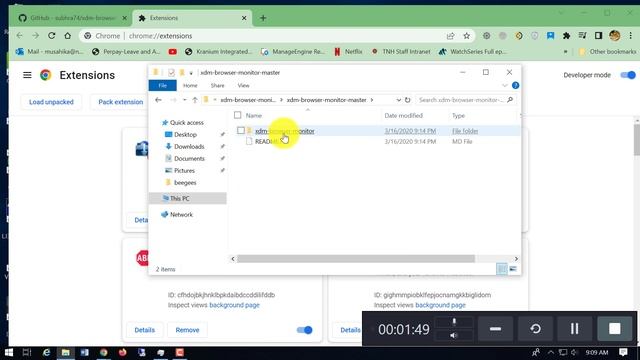Open Netflix bookmark
Screen dimensions: 640x360
[x=348, y=52]
